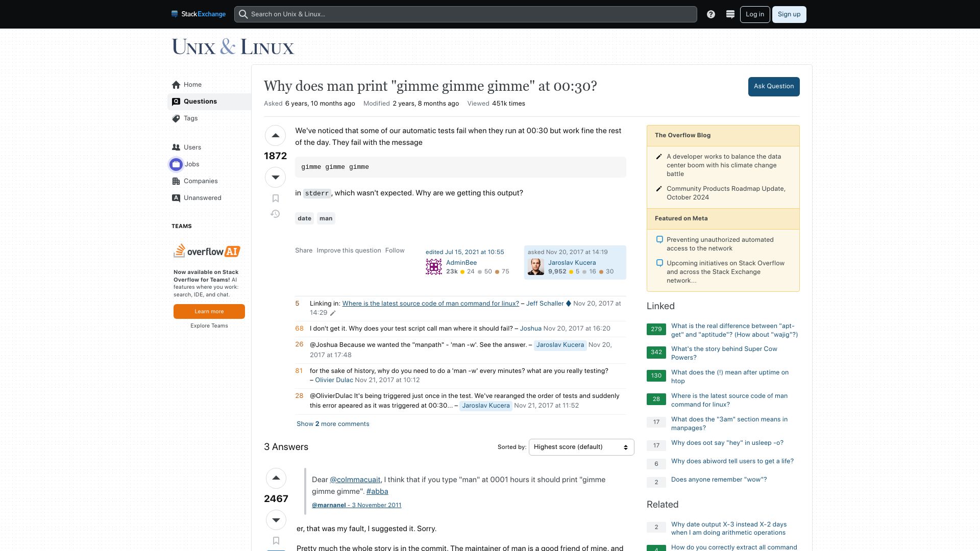
Task: Open Questions in the left sidebar
Action: [x=209, y=102]
